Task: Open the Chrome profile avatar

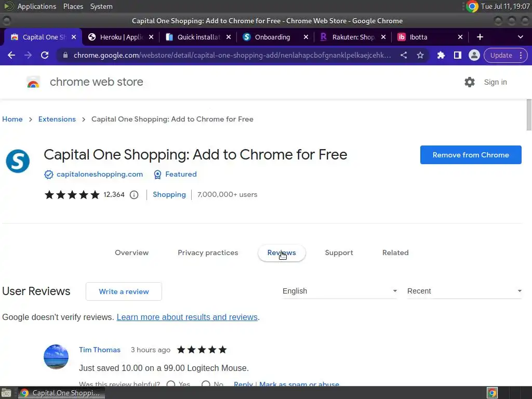Action: [474, 55]
